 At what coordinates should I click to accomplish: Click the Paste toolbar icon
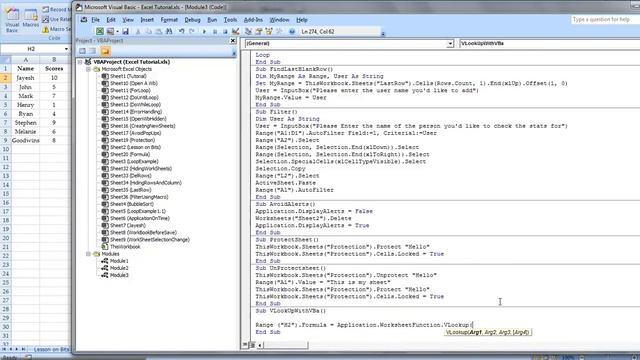159,31
